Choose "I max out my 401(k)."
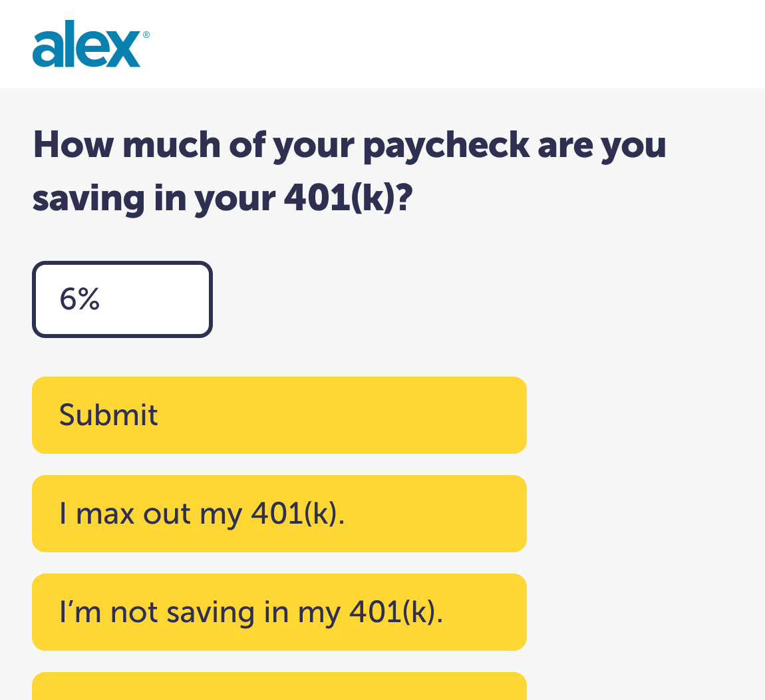Viewport: 765px width, 700px height. pos(279,514)
